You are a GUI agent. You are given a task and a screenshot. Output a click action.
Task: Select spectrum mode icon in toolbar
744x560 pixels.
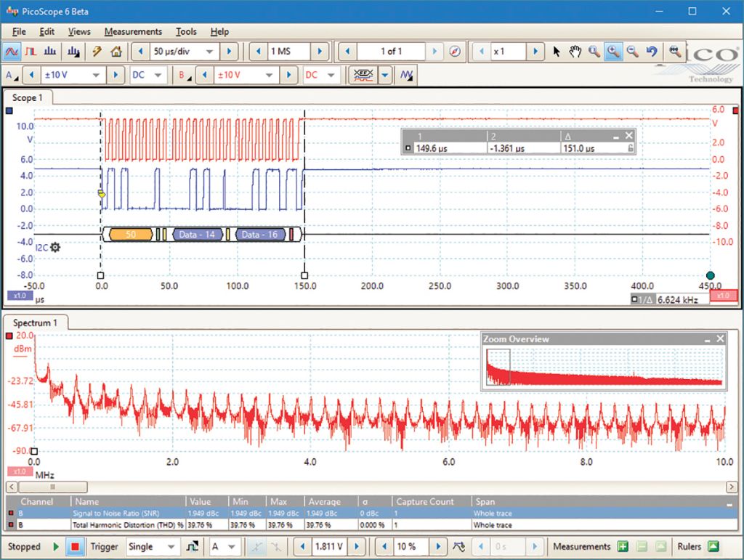tap(50, 52)
